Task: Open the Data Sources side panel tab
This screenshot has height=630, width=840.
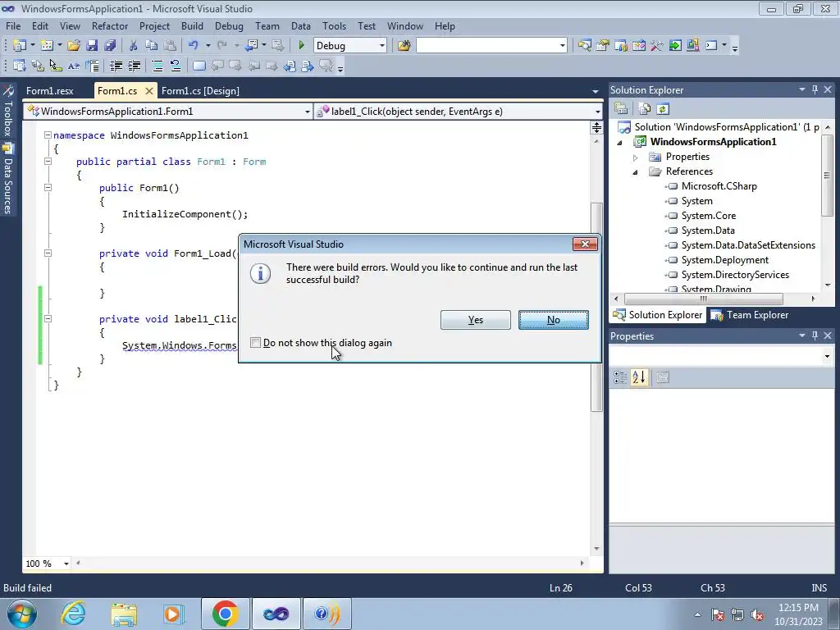Action: pos(7,179)
